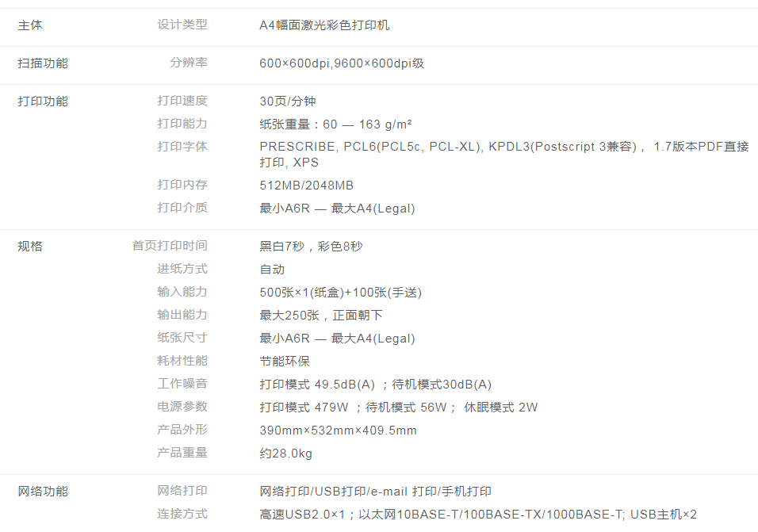Click the 规格 section heading
The image size is (758, 532).
(30, 247)
